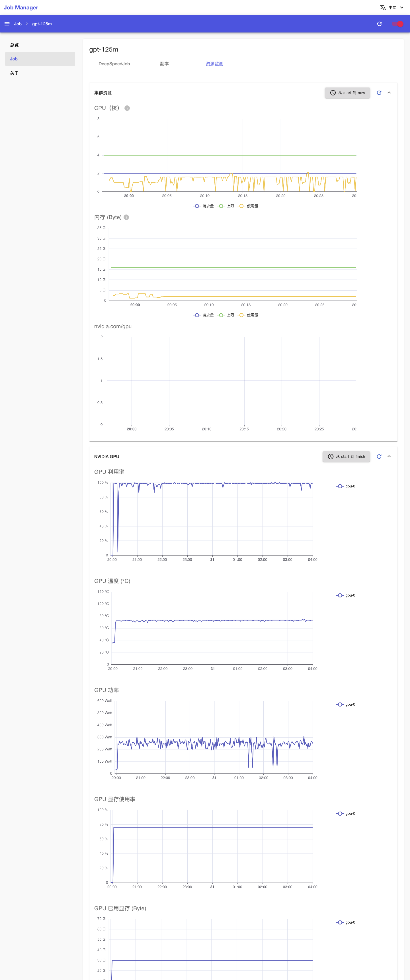The width and height of the screenshot is (410, 980).
Task: Toggle gpu-0 legend in GPU 已用显存 chart
Action: tap(346, 922)
